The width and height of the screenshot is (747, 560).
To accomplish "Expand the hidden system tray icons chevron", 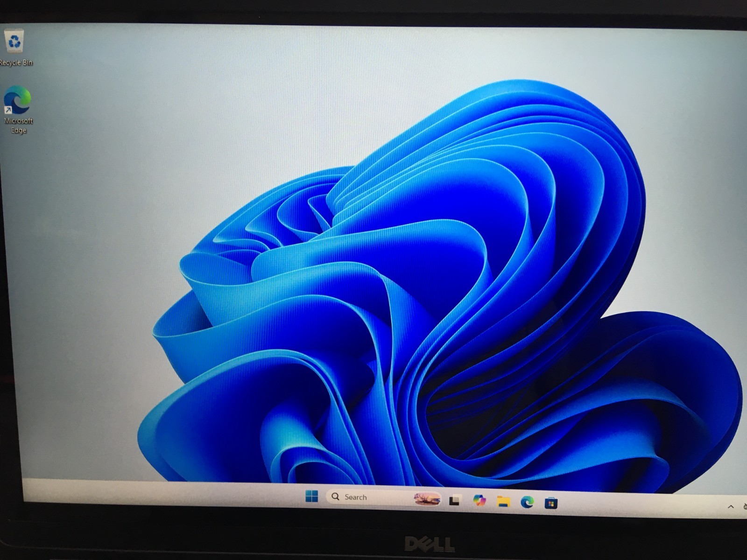I will 731,506.
